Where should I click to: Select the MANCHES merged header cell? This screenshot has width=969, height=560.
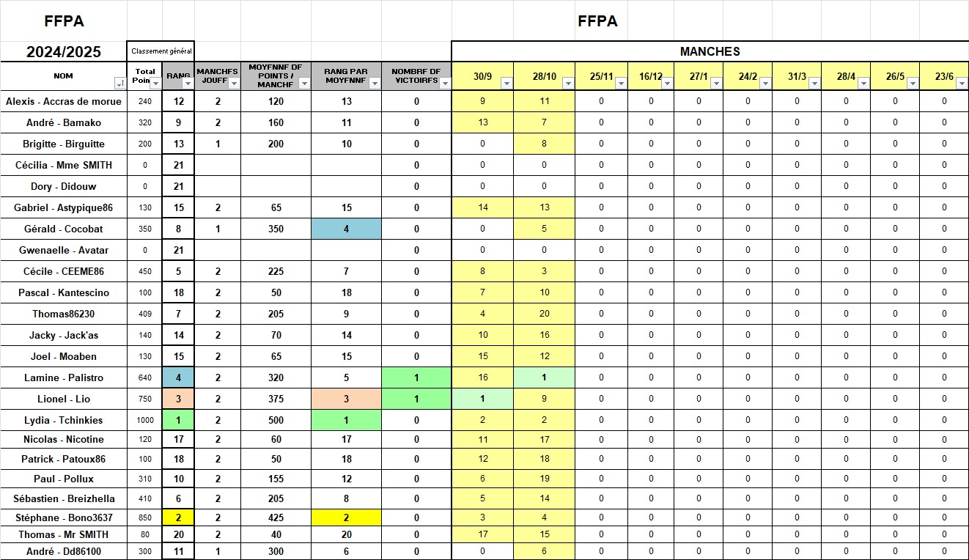click(x=710, y=51)
